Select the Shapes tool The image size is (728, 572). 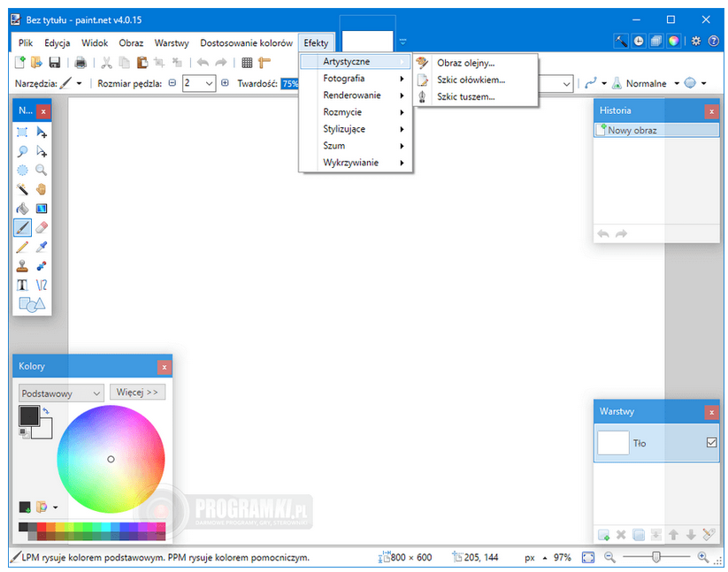32,304
